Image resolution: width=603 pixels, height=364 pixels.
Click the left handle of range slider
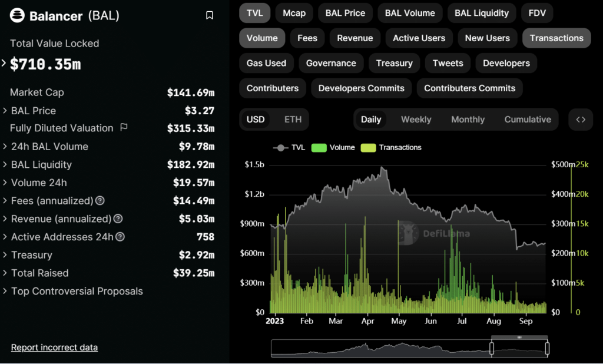[x=492, y=348]
